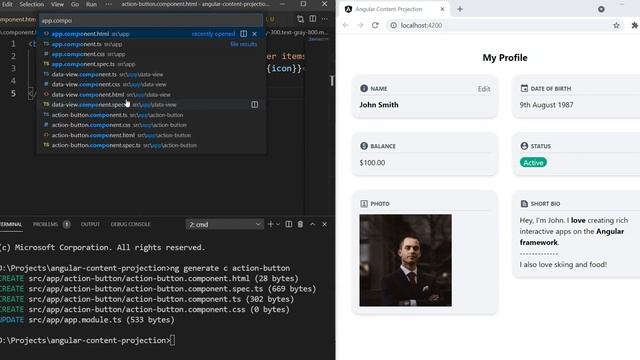Select app.component.html in quick open list
Viewport: 640px width, 360px height.
pos(151,34)
